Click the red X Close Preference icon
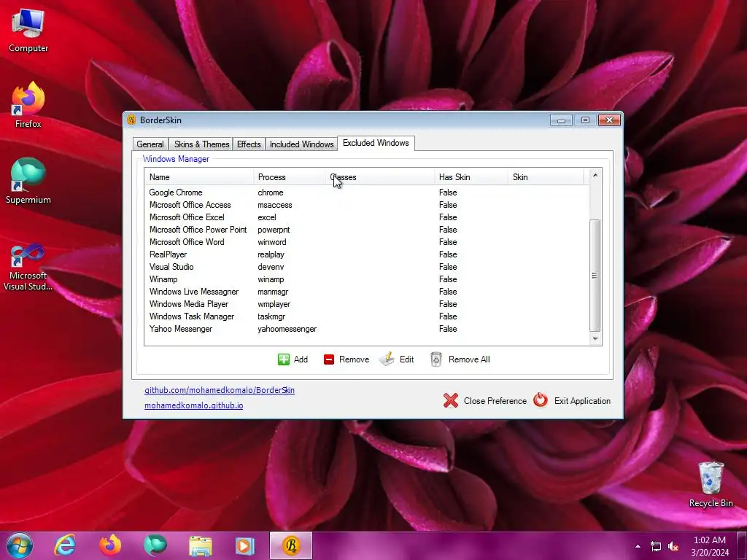747x560 pixels. tap(451, 400)
